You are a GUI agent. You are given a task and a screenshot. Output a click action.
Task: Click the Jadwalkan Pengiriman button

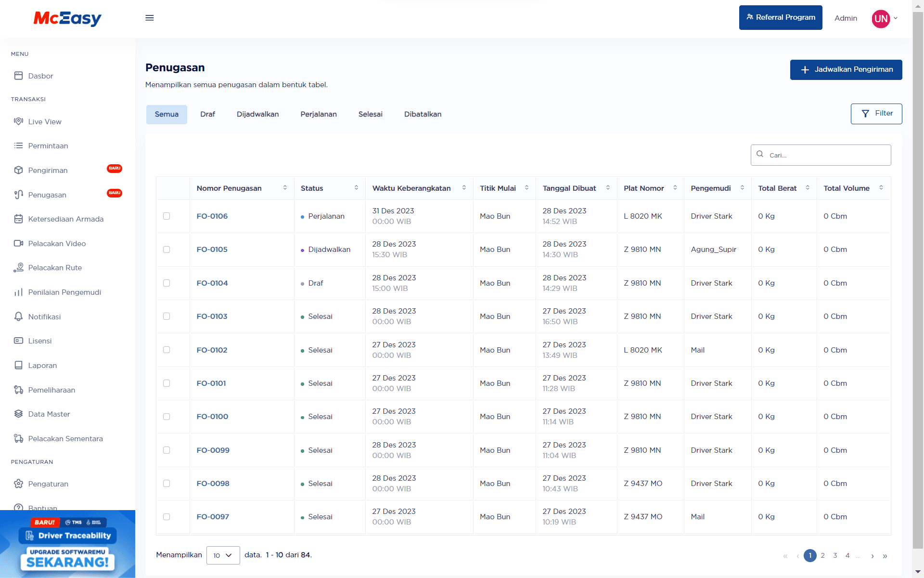846,69
